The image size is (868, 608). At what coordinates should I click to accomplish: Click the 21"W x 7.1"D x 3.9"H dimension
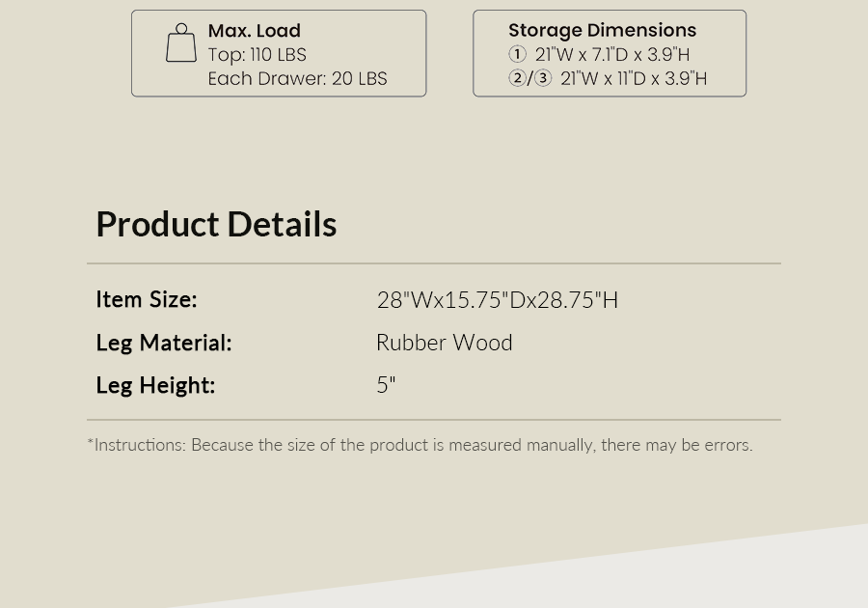612,55
